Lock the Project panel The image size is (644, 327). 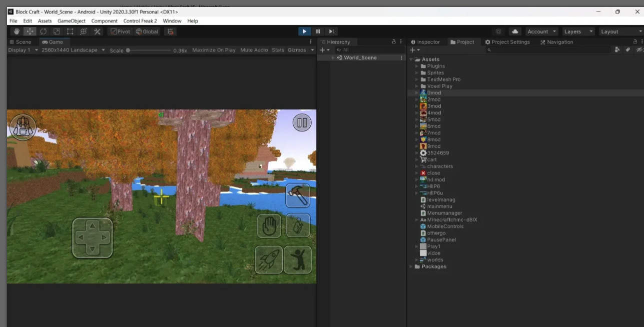pyautogui.click(x=635, y=42)
